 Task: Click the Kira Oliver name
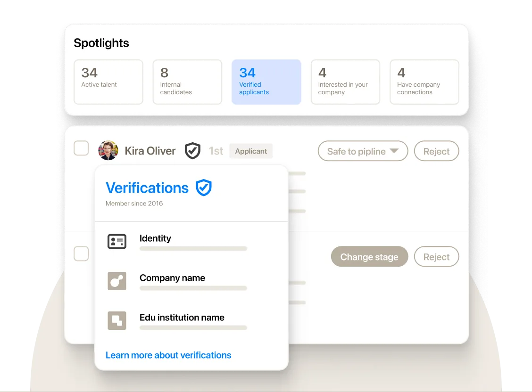[150, 151]
